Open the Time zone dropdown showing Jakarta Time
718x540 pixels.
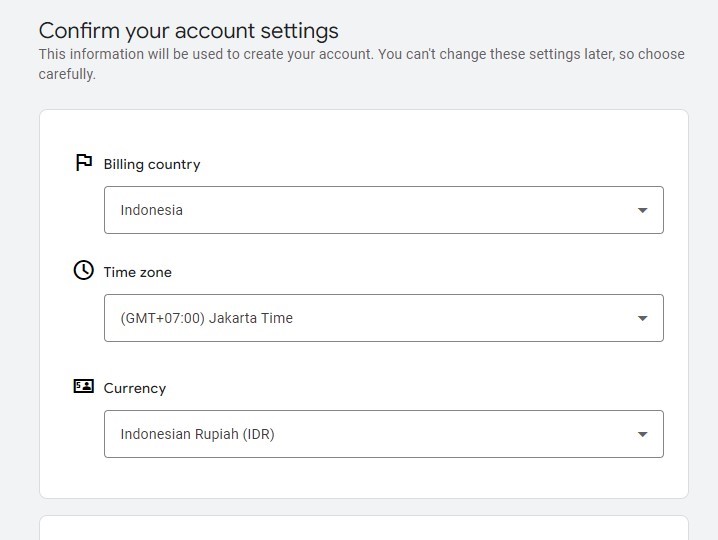click(384, 318)
